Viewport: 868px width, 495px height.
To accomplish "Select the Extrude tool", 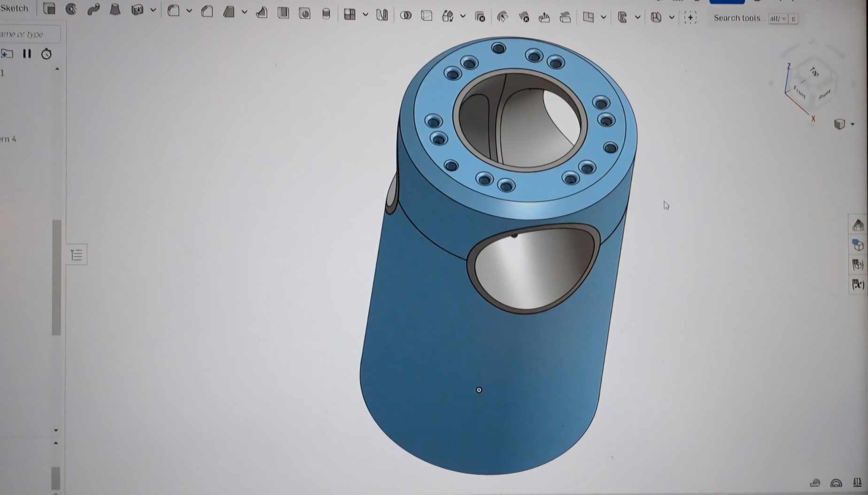I will (x=49, y=9).
